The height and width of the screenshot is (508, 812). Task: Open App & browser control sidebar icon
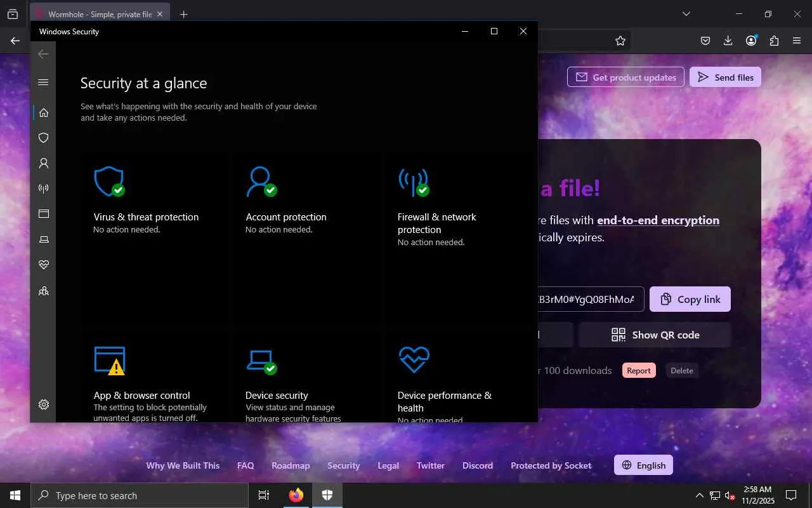(43, 214)
